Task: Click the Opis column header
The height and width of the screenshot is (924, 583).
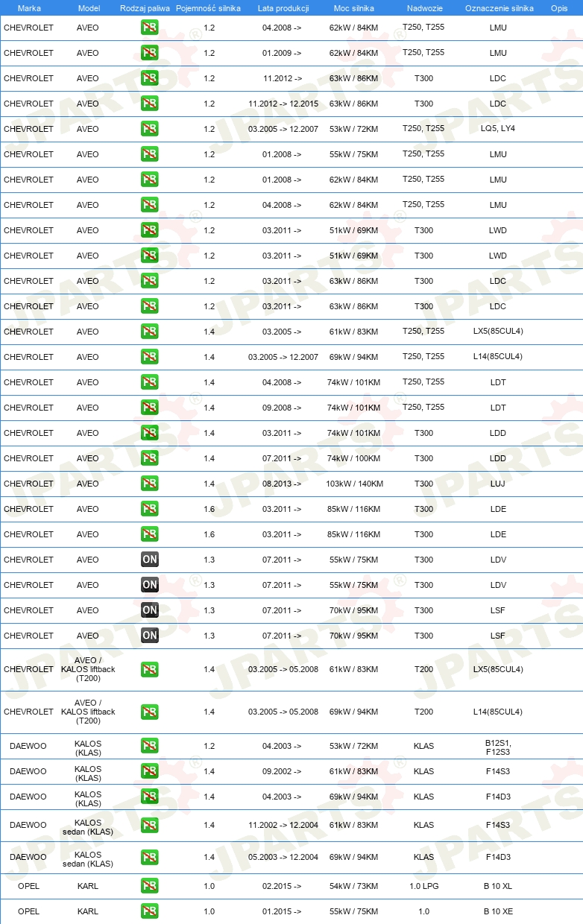Action: pos(559,8)
